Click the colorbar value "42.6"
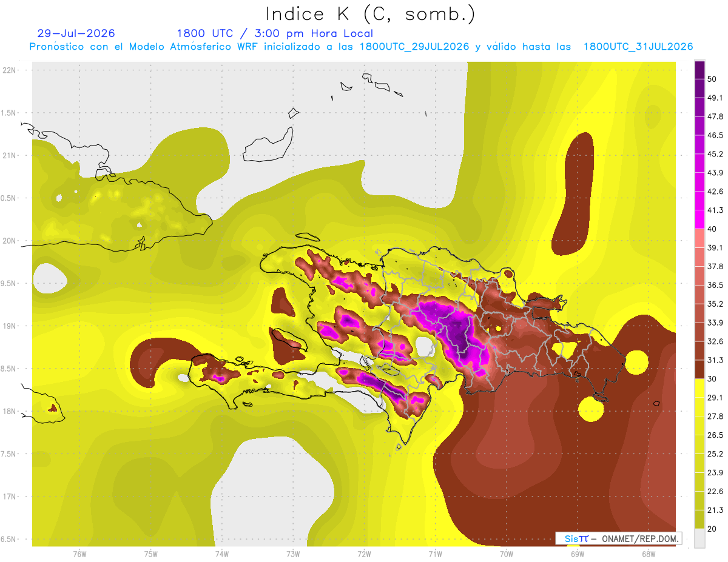Image resolution: width=728 pixels, height=562 pixels. (715, 192)
